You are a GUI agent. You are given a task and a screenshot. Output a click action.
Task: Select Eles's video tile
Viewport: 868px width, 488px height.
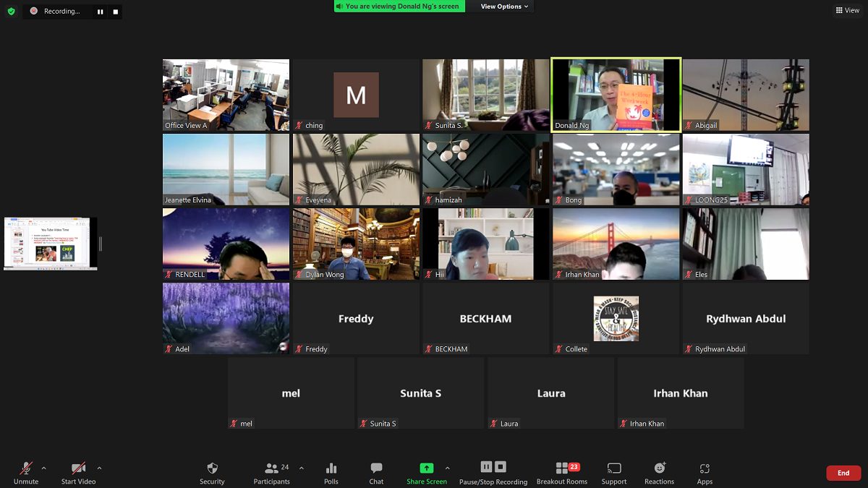[x=746, y=244]
